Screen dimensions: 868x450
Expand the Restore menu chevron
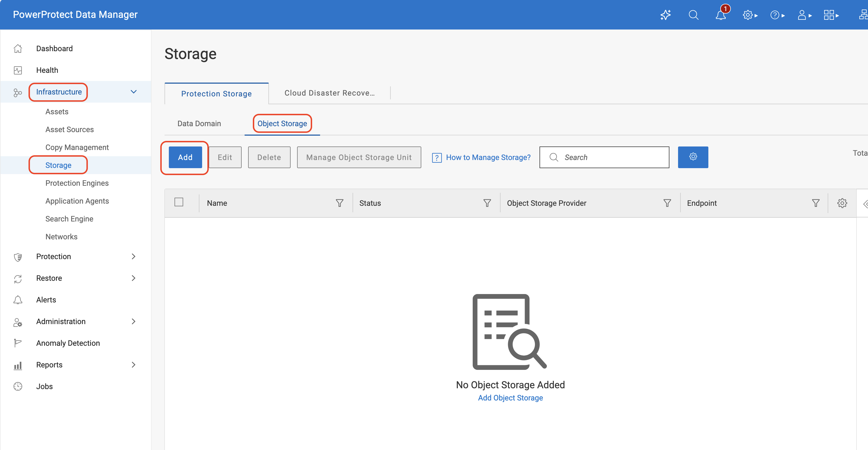tap(133, 278)
